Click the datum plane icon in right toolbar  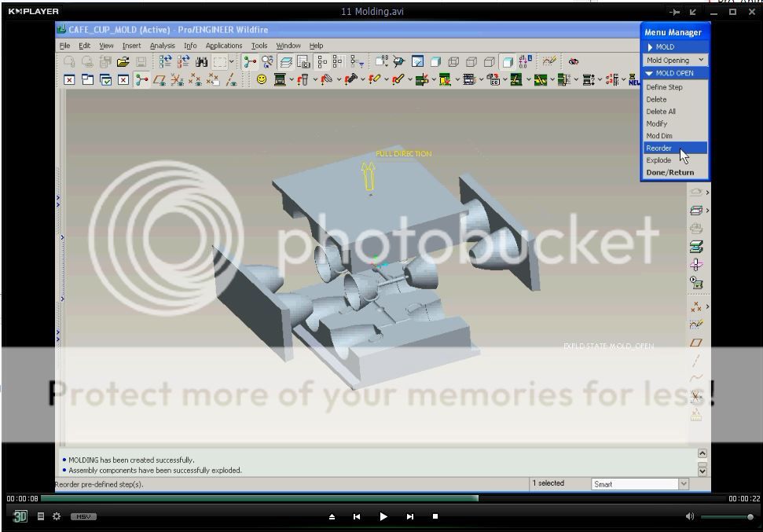click(x=696, y=343)
